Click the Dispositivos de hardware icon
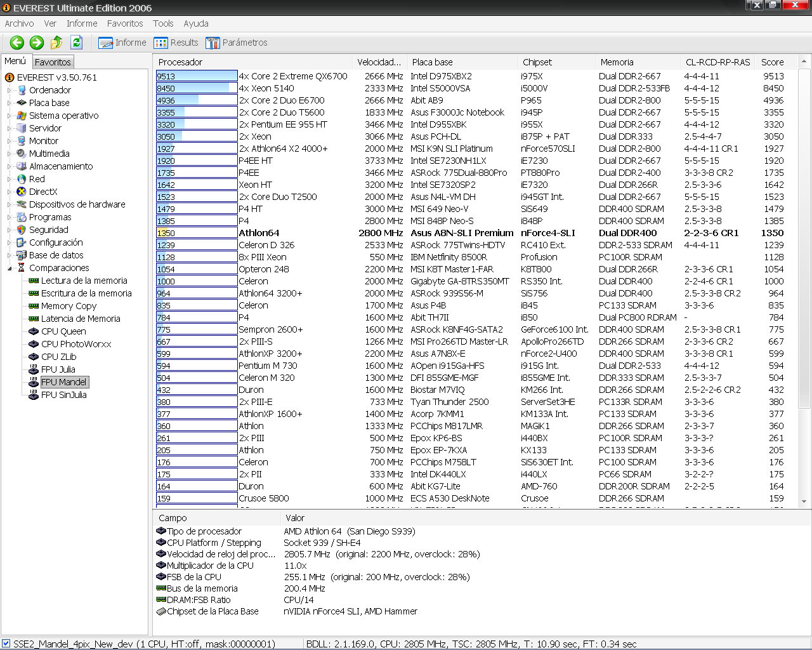 (x=22, y=204)
